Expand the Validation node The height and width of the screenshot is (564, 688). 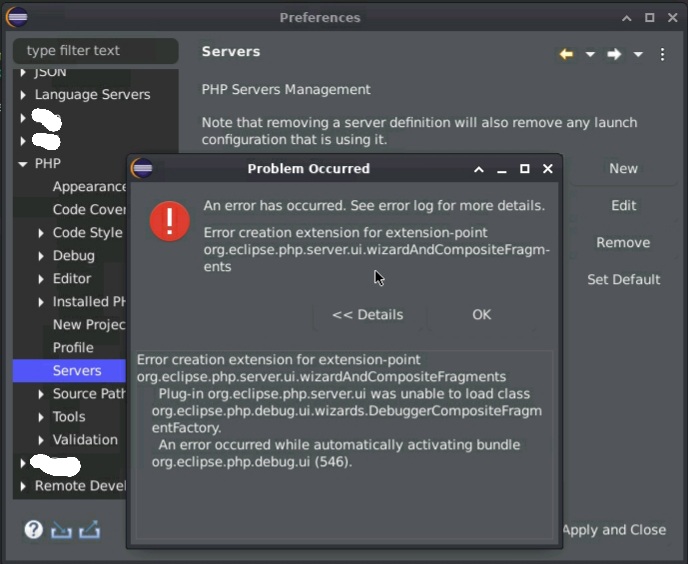(x=41, y=440)
